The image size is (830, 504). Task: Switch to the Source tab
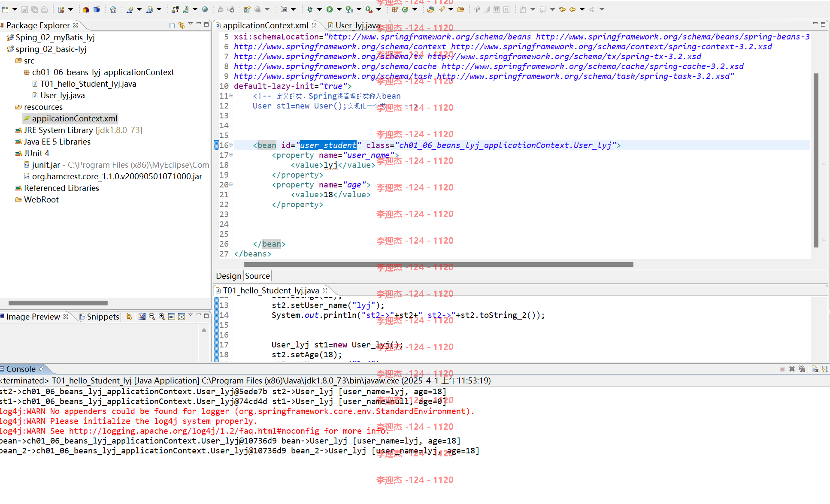257,276
